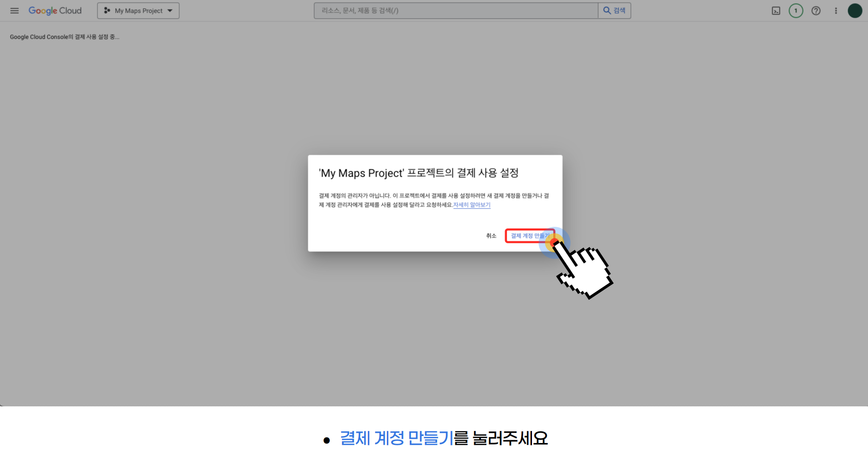Focus the resource search input field

click(x=456, y=11)
